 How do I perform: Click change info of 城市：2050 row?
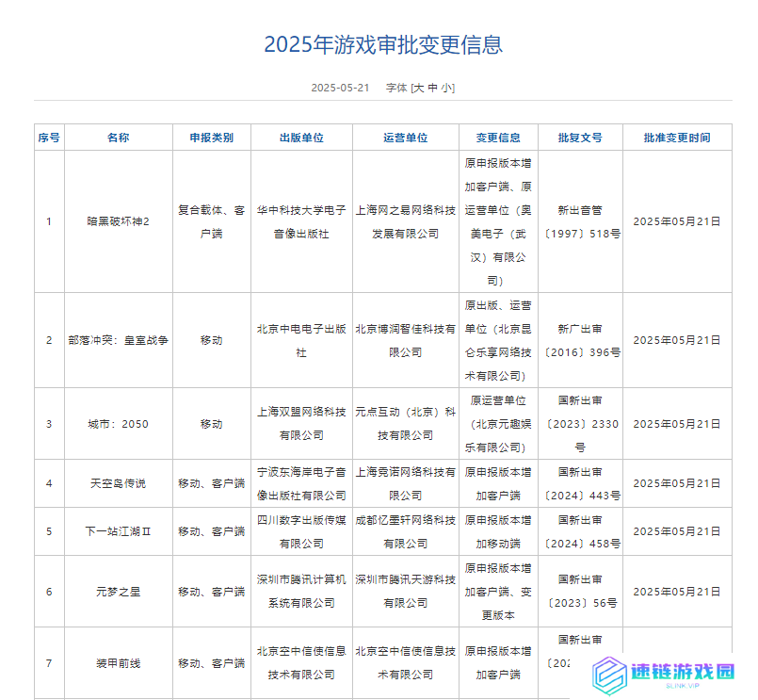click(498, 424)
